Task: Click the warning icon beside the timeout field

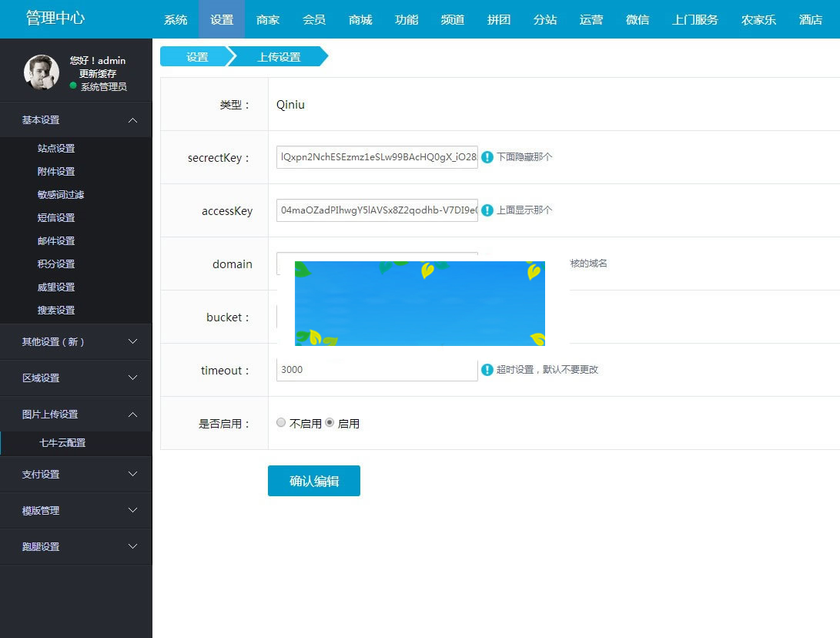Action: (x=488, y=370)
